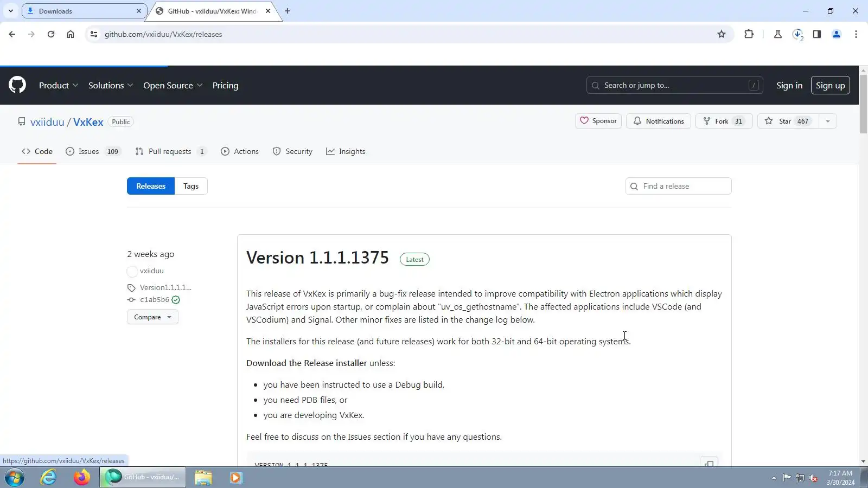
Task: Open the Insights tab
Action: [x=346, y=152]
